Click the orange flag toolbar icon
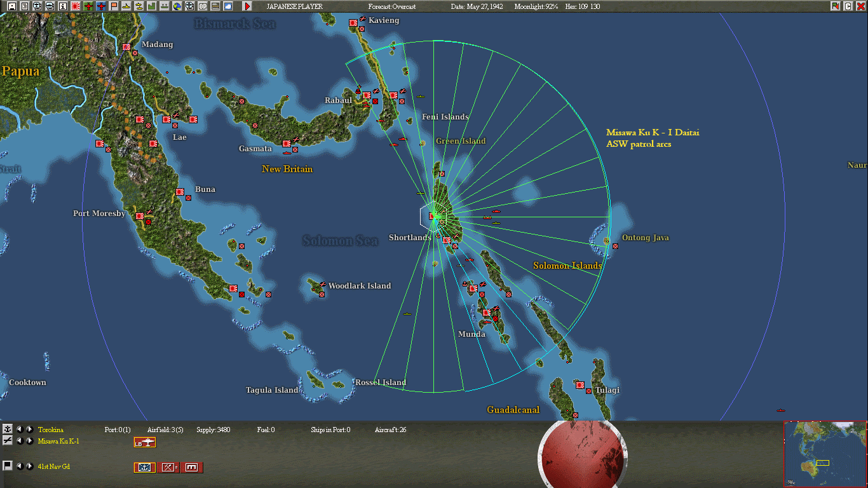 tap(114, 6)
